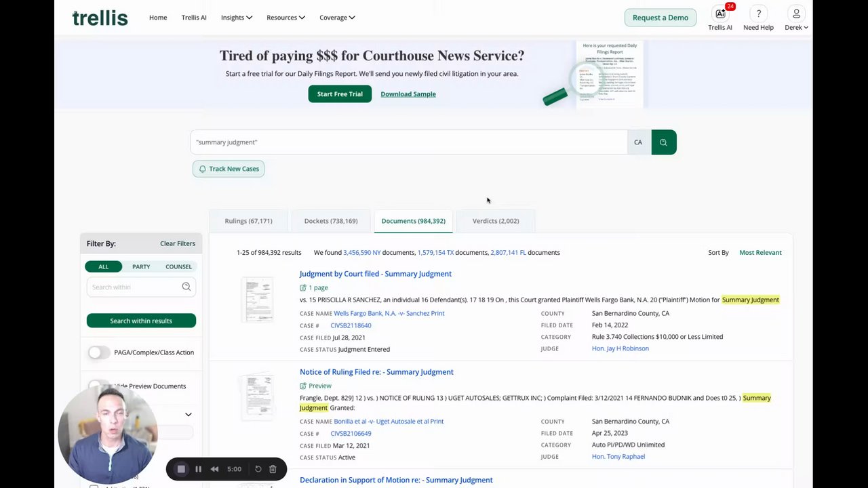The height and width of the screenshot is (488, 868).
Task: Restart recording with the circular arrow icon
Action: pos(258,469)
